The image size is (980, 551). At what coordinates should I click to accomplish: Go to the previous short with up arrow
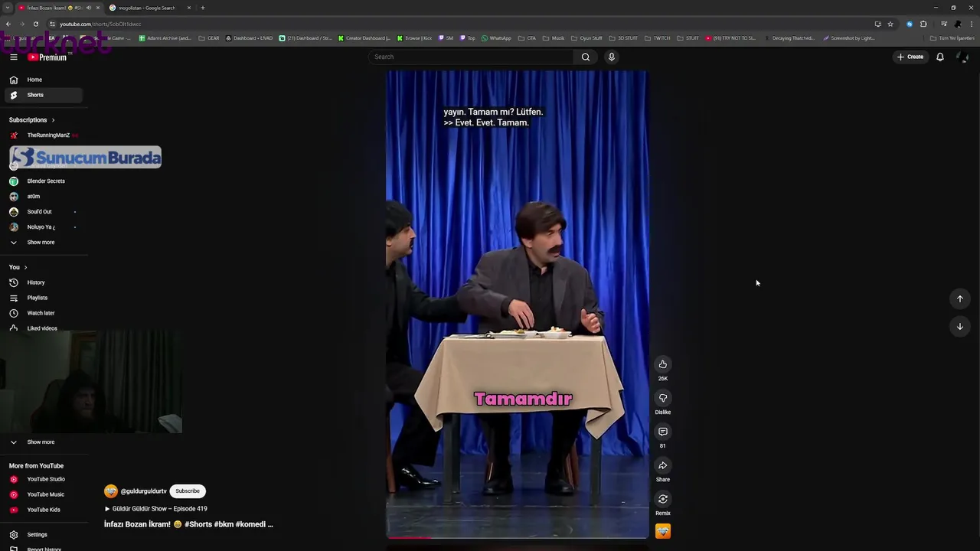960,299
